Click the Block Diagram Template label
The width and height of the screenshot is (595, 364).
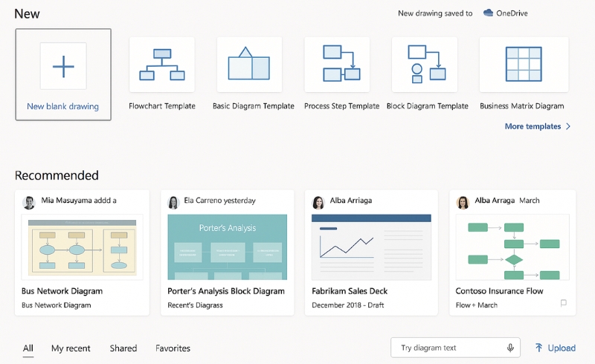point(427,106)
